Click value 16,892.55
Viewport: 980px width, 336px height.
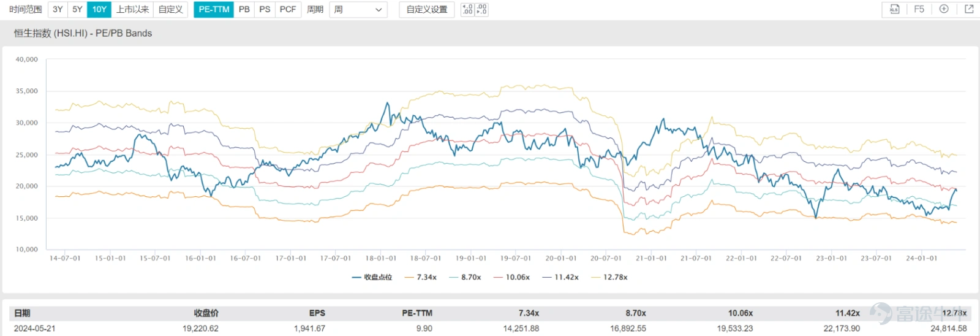pyautogui.click(x=628, y=329)
